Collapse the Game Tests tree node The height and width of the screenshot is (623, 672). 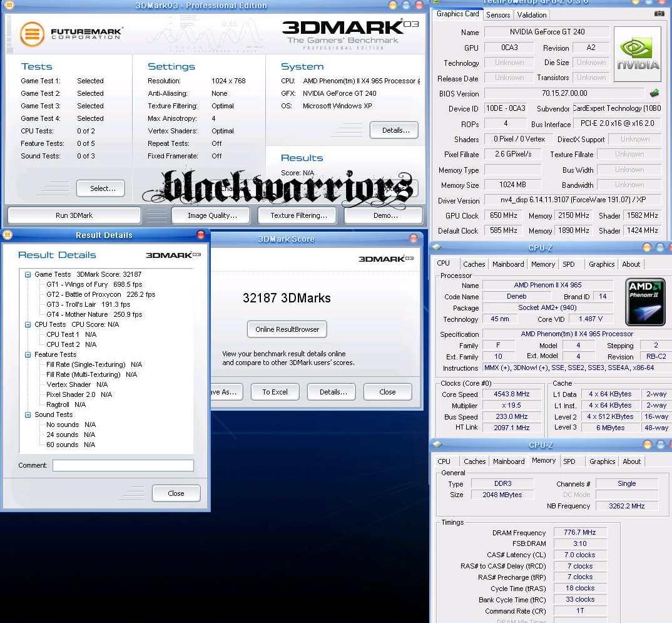click(x=28, y=274)
